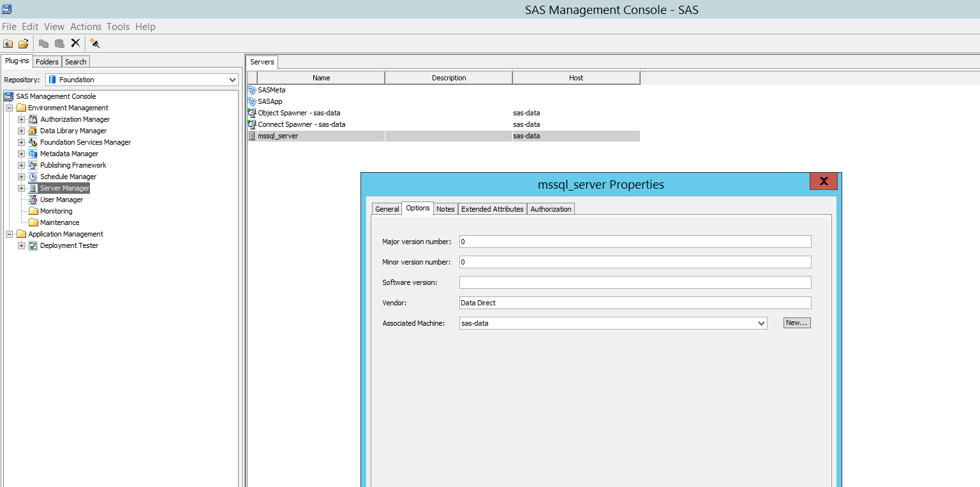Click the Object Spawner row icon

click(252, 113)
